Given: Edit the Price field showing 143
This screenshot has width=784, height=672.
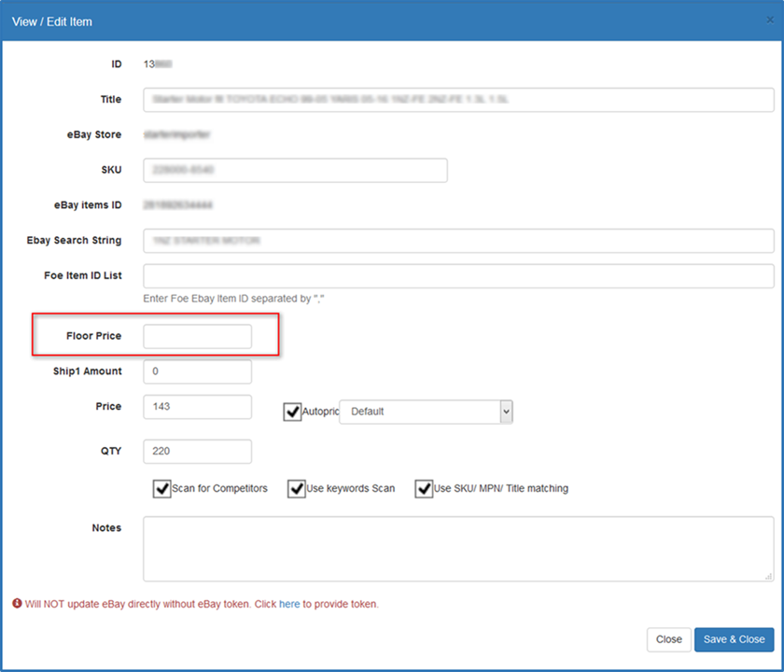Looking at the screenshot, I should (197, 407).
